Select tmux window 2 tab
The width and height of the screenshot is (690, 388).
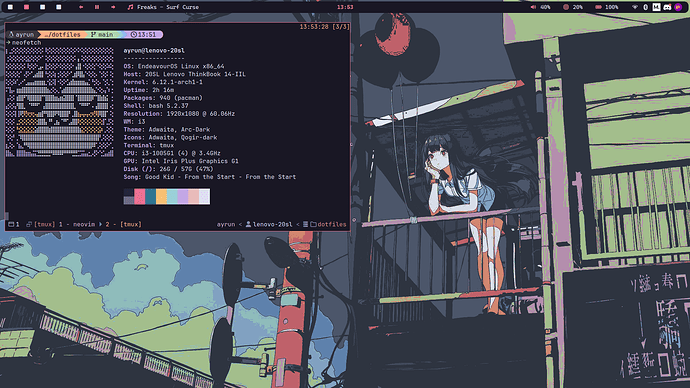(123, 224)
